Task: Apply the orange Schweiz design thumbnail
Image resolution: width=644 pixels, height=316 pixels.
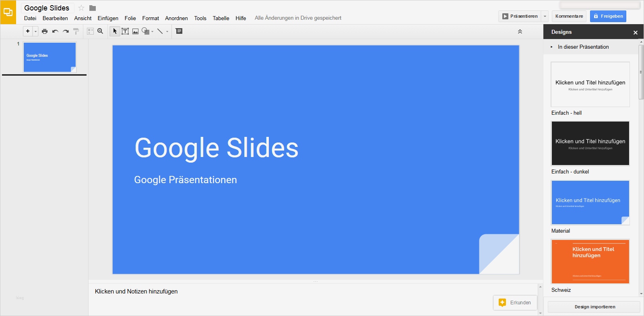Action: tap(590, 262)
